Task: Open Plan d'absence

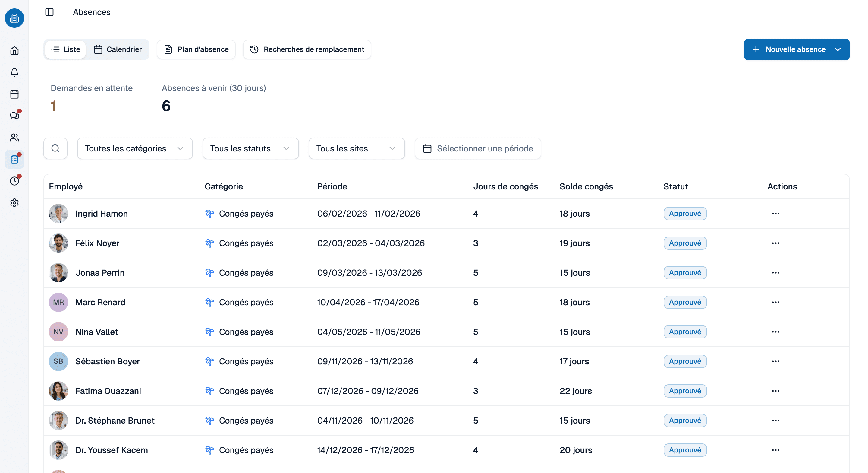Action: coord(196,49)
